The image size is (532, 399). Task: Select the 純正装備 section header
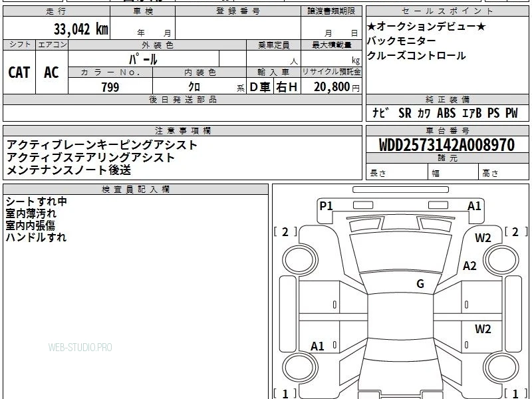click(x=447, y=99)
